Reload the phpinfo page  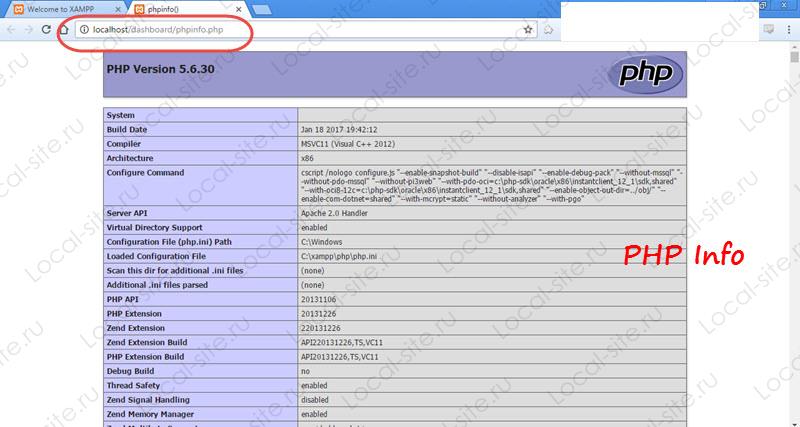(x=46, y=30)
